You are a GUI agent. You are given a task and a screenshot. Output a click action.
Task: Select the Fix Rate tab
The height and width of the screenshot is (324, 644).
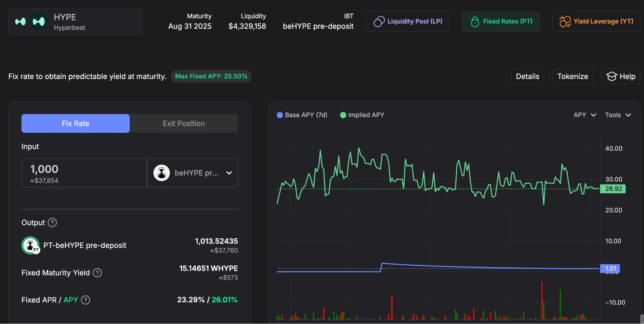tap(75, 123)
